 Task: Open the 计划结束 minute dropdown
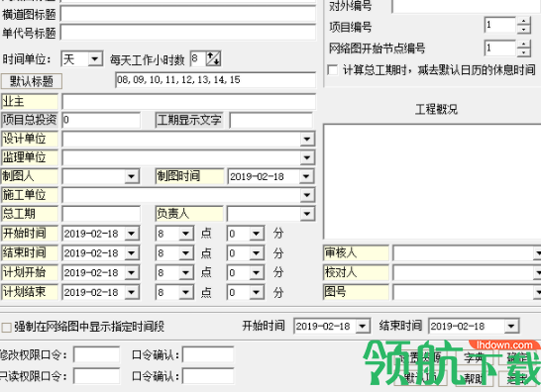pos(257,292)
